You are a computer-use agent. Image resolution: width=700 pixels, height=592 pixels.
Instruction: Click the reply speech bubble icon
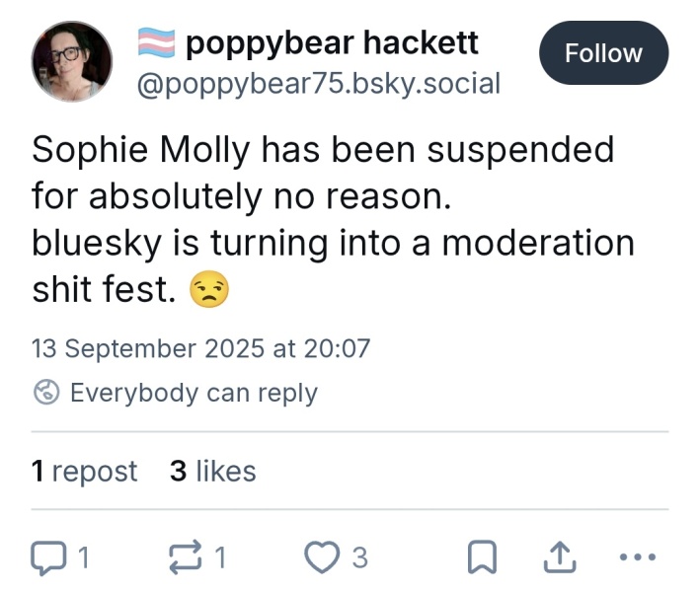point(46,558)
